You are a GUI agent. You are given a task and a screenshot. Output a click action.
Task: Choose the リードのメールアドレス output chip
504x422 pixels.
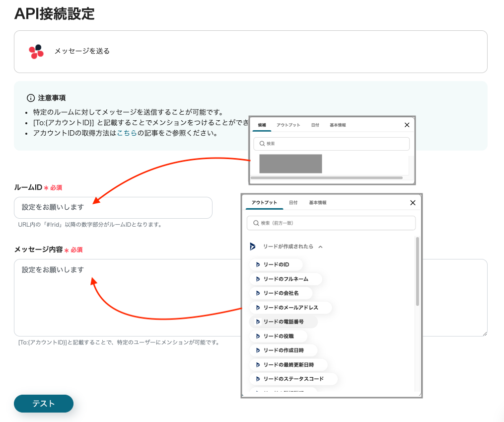(x=290, y=308)
